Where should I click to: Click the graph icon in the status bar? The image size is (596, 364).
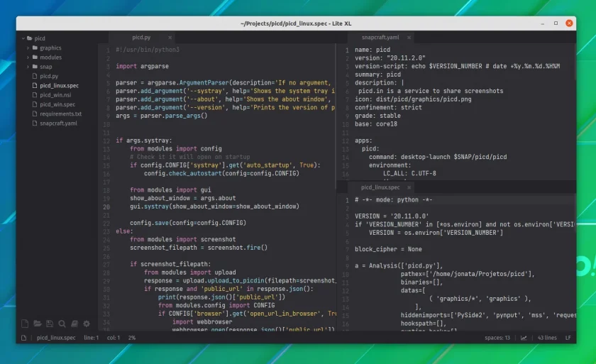pos(524,338)
